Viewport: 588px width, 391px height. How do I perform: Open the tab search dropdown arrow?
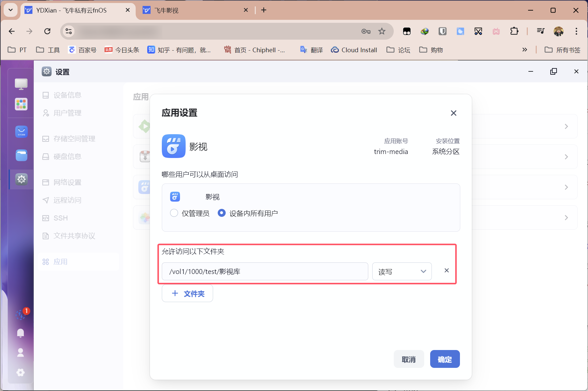click(11, 10)
